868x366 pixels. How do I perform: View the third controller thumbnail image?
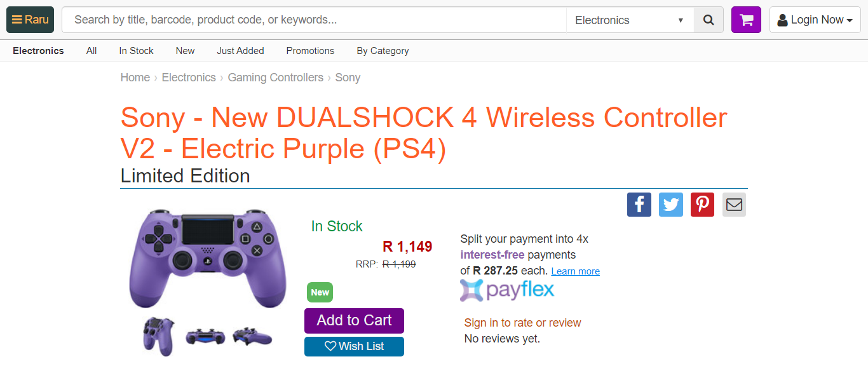pyautogui.click(x=252, y=335)
